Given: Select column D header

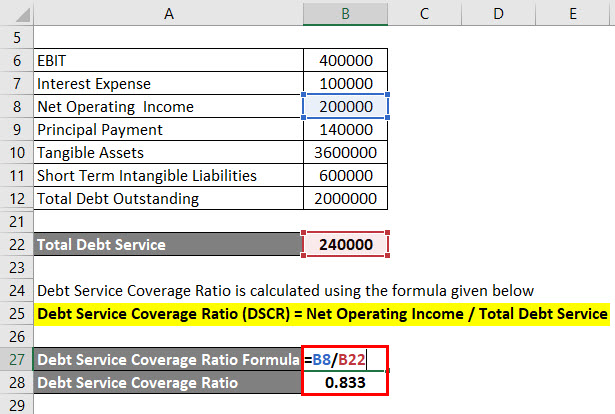Looking at the screenshot, I should [x=498, y=14].
